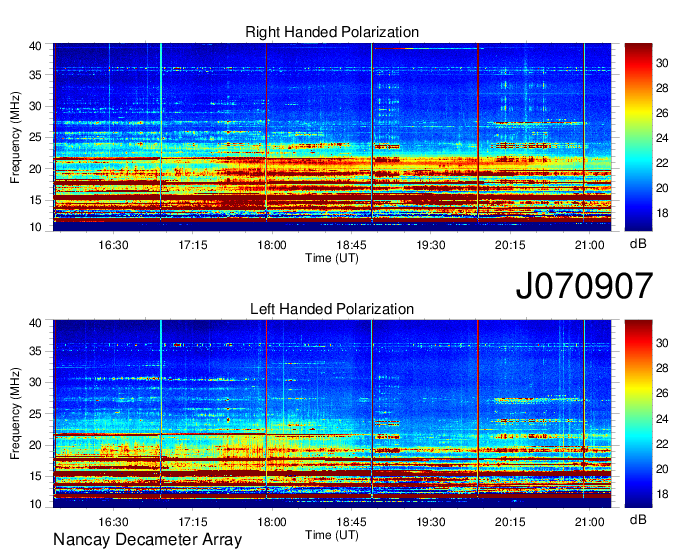Click the 20 MHz tick label on bottom plot
Image resolution: width=680 pixels, height=552 pixels.
click(35, 445)
